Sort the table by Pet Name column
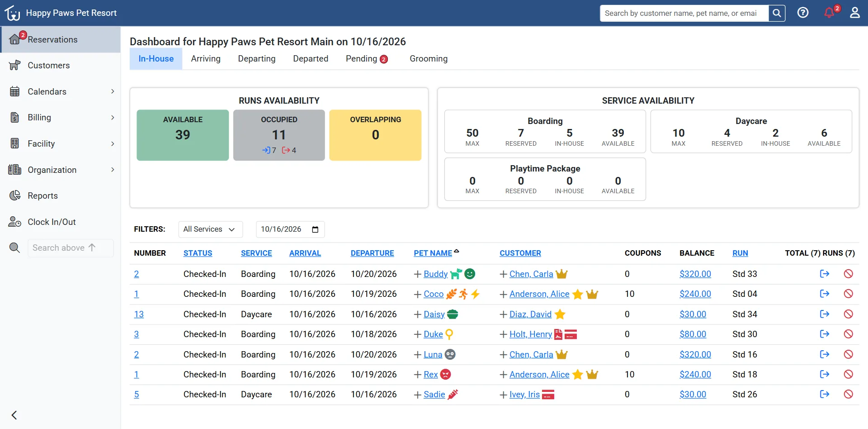This screenshot has height=429, width=868. (x=433, y=253)
